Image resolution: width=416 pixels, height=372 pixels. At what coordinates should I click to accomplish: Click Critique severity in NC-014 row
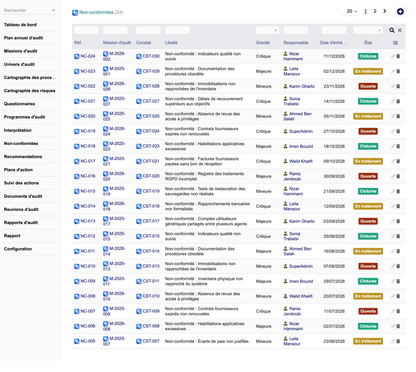[x=263, y=206]
